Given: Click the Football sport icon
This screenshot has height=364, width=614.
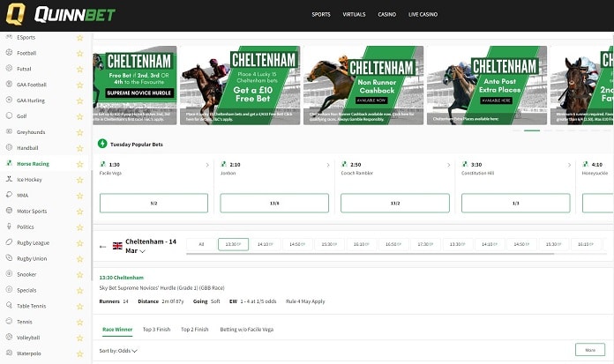Looking at the screenshot, I should click(9, 53).
